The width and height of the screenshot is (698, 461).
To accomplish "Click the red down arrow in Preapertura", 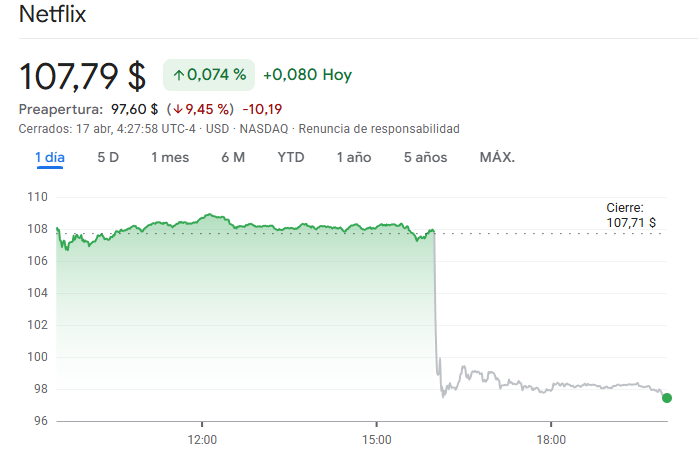I will [x=175, y=109].
